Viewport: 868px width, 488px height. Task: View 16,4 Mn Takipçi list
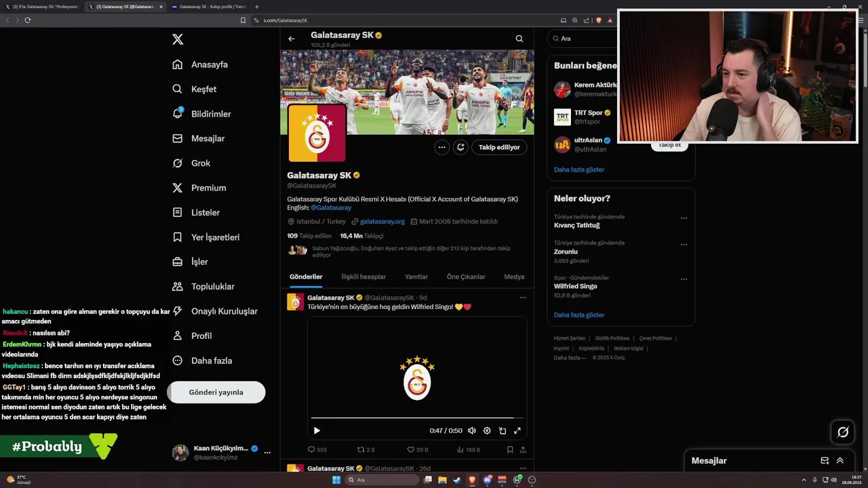coord(361,236)
